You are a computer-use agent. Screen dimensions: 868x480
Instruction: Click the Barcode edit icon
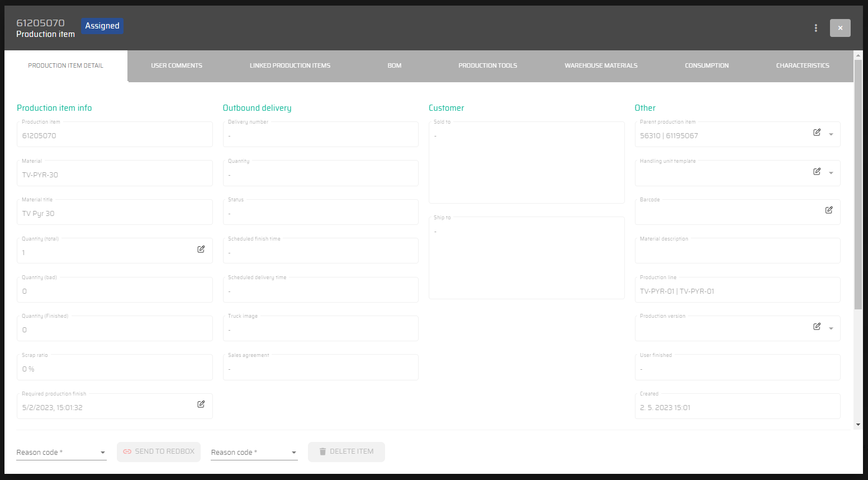[x=829, y=210]
